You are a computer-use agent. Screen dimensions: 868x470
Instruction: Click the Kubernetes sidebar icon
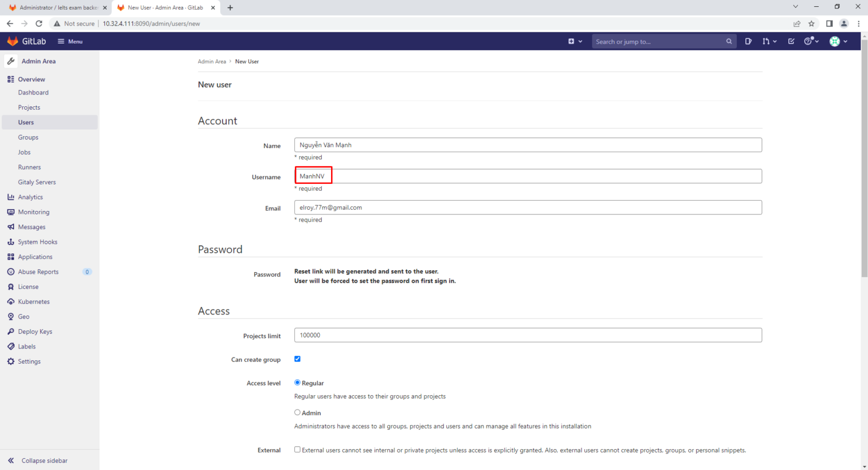pyautogui.click(x=11, y=301)
